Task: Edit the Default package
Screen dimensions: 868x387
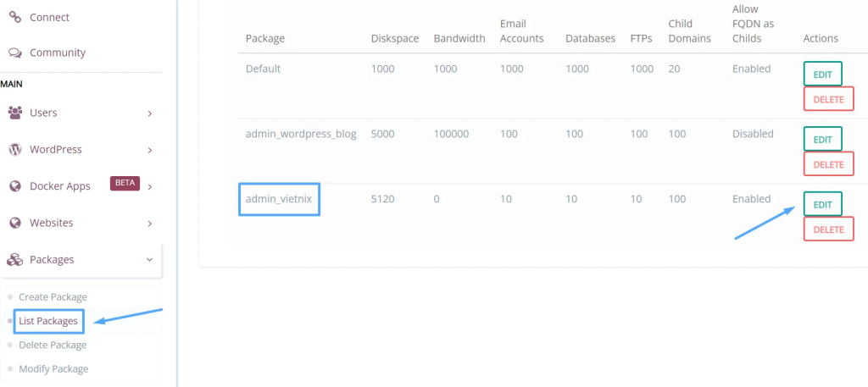Action: 822,74
